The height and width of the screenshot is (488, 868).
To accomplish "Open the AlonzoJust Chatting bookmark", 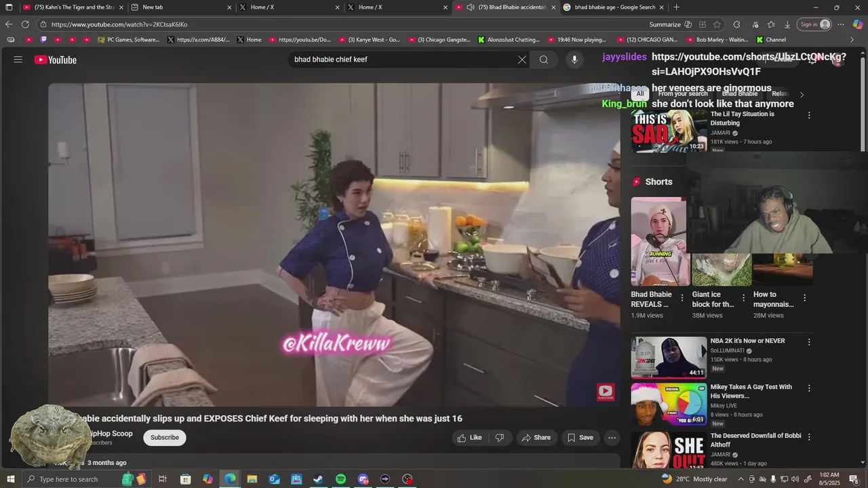I will [x=509, y=40].
